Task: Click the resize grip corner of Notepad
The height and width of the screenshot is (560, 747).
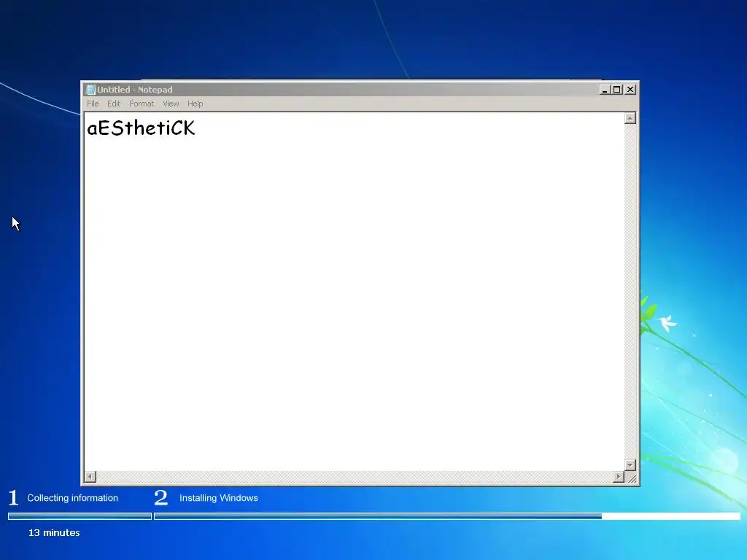Action: [631, 478]
